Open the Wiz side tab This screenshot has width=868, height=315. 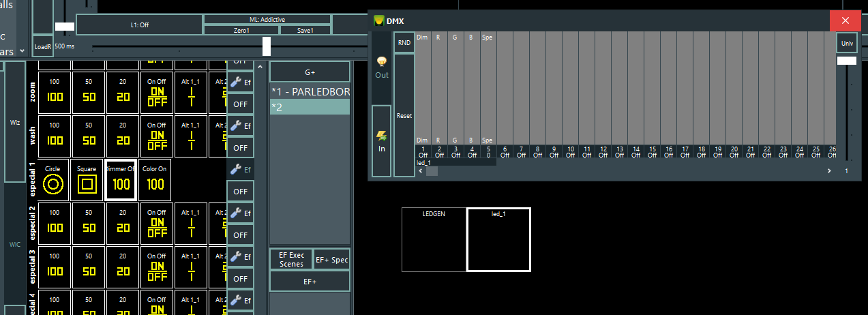coord(14,123)
